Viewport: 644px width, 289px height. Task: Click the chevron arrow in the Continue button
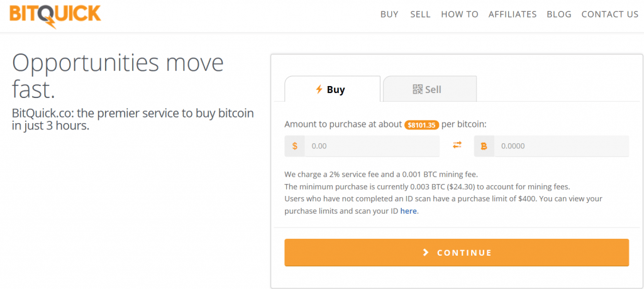point(426,253)
